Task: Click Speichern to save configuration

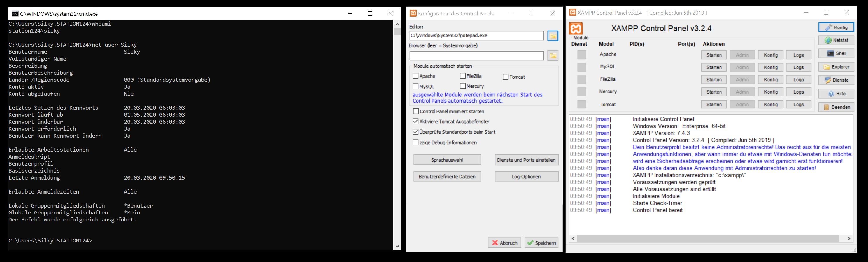Action: pos(541,243)
